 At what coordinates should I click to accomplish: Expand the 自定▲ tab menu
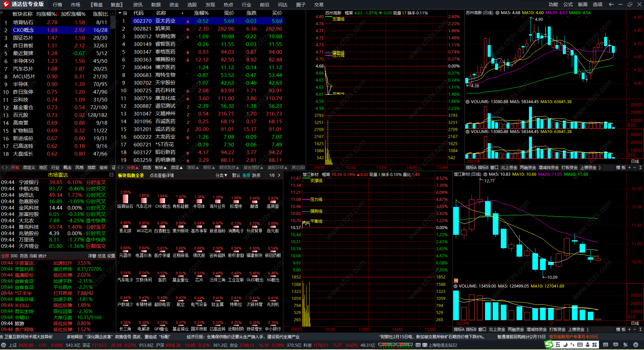point(177,167)
